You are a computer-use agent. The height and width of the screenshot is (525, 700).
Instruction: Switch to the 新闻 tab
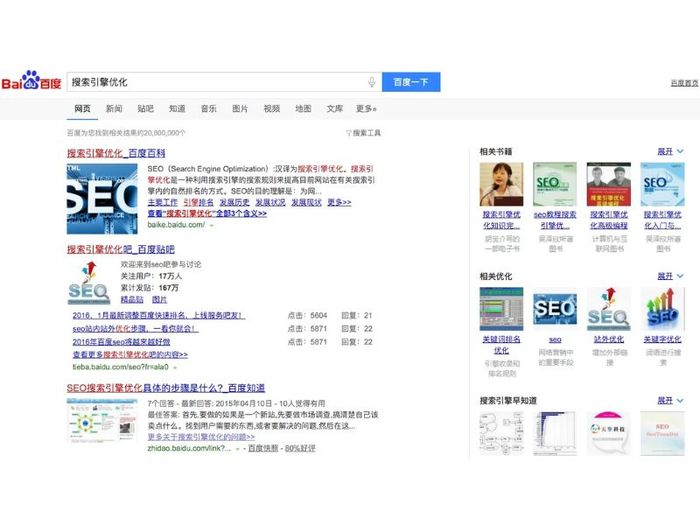(114, 108)
